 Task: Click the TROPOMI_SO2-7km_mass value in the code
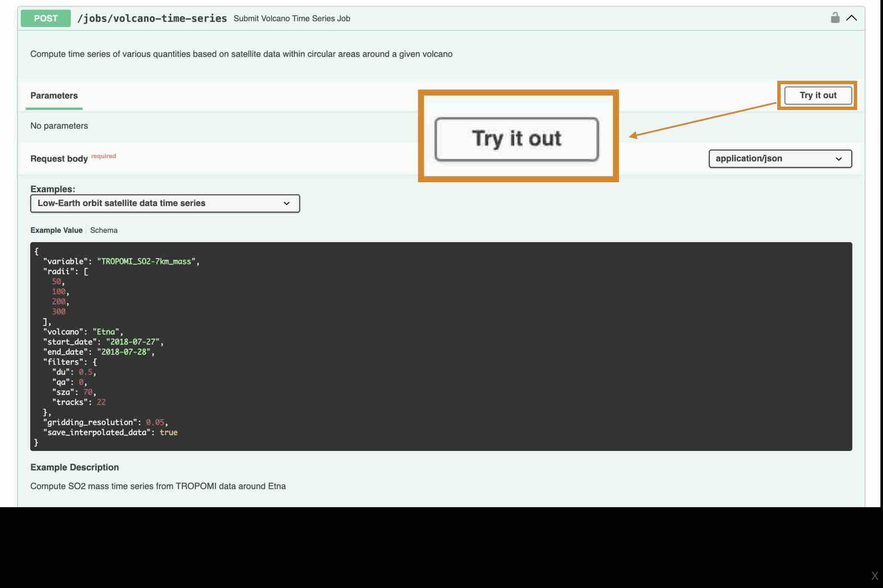pos(146,261)
